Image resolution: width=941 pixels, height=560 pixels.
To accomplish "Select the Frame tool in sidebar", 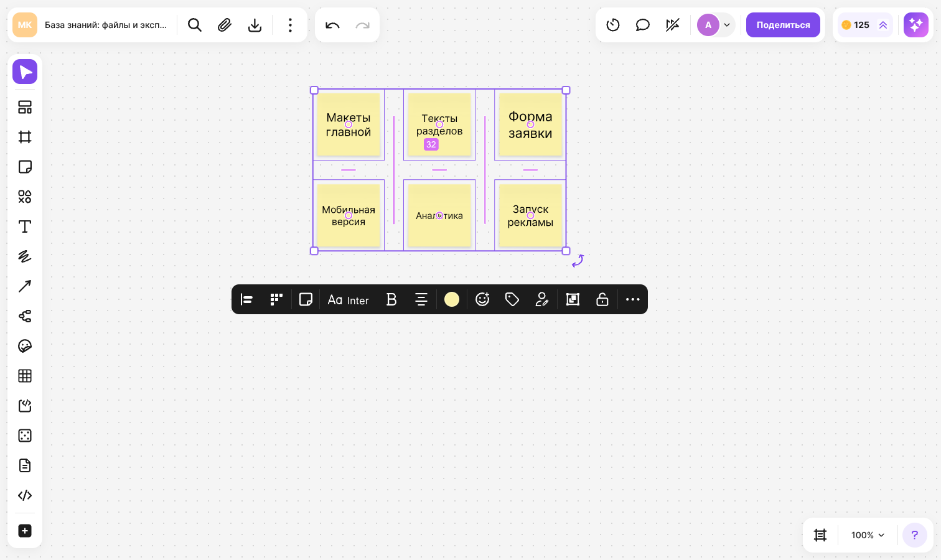I will pyautogui.click(x=25, y=137).
